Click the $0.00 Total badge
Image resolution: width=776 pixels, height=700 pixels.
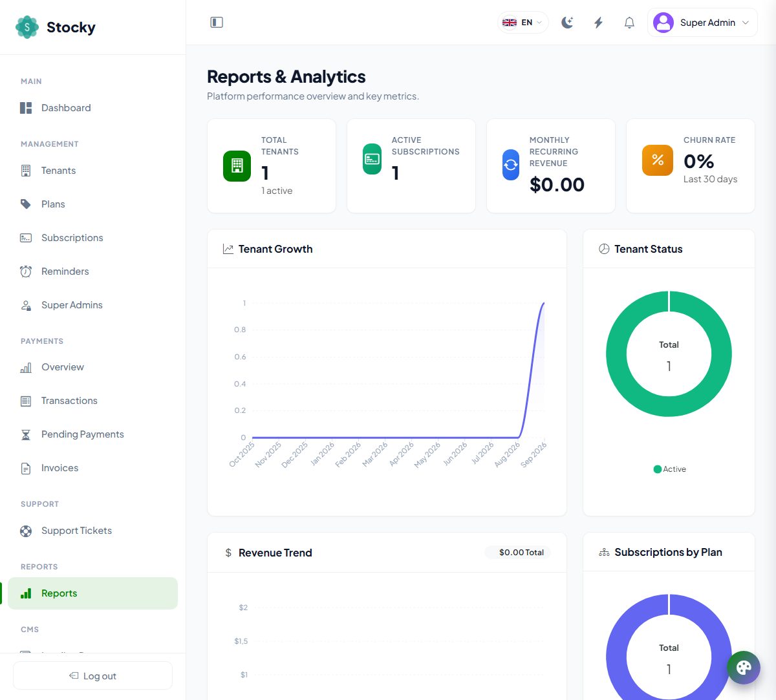coord(517,553)
